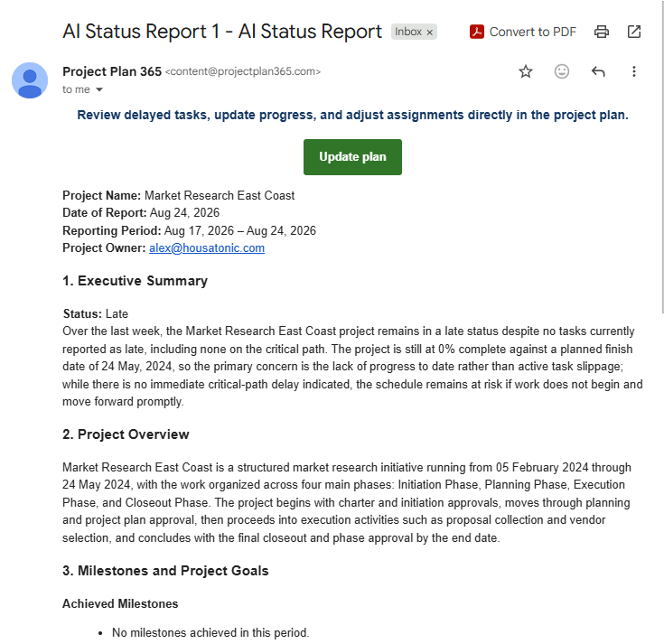Remove the Inbox label with the x
Viewport: 664px width, 644px height.
pyautogui.click(x=430, y=33)
